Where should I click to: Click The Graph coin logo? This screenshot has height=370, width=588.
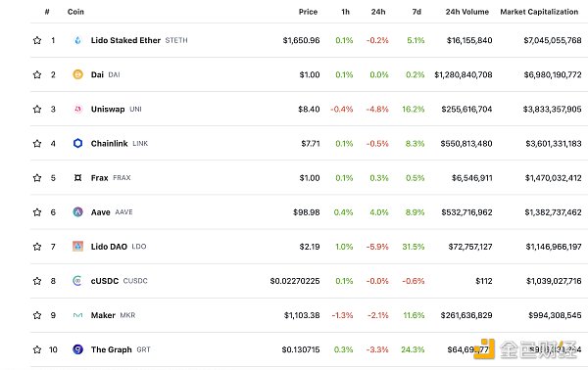point(77,349)
